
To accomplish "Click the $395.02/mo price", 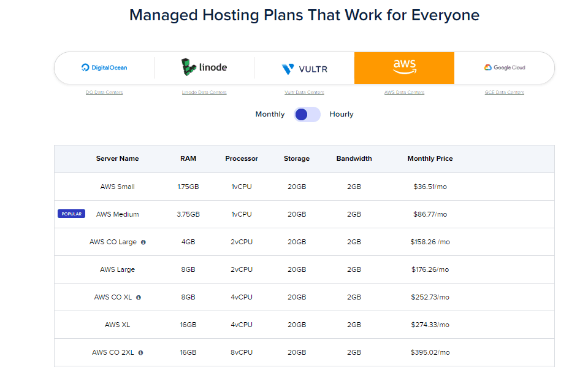I will pos(430,352).
